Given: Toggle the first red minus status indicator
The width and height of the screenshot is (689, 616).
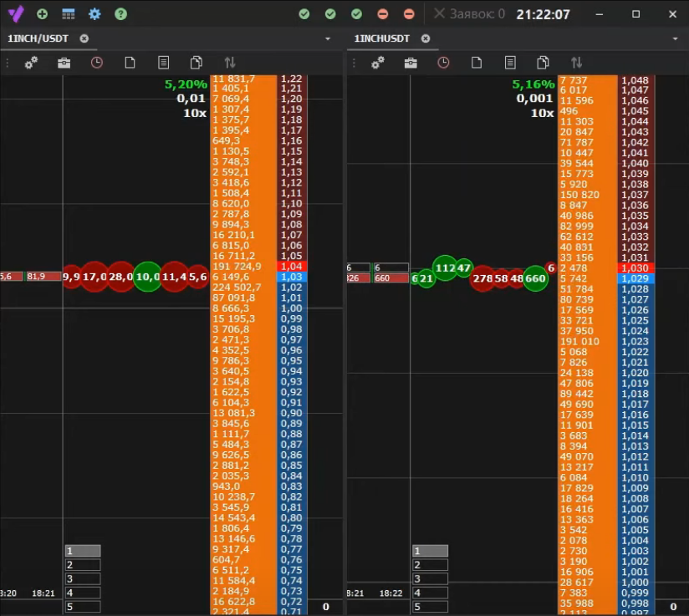Looking at the screenshot, I should tap(383, 14).
